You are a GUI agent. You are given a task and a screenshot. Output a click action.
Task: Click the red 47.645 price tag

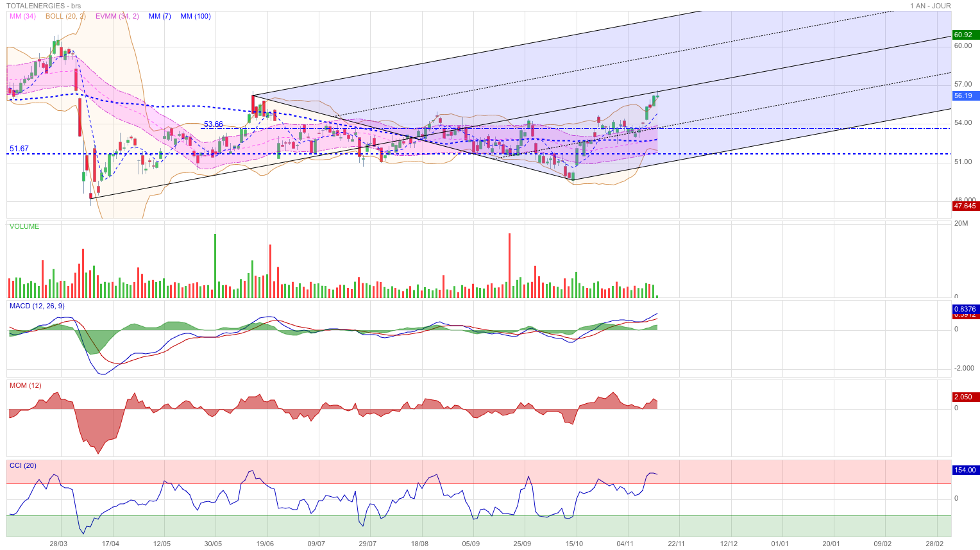[x=965, y=206]
